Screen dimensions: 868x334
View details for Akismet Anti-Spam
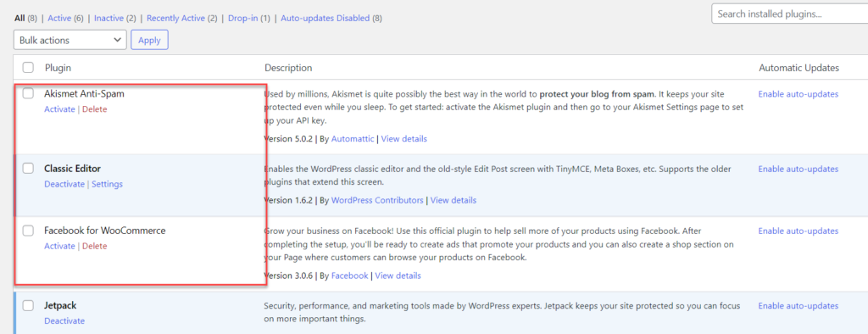[404, 138]
